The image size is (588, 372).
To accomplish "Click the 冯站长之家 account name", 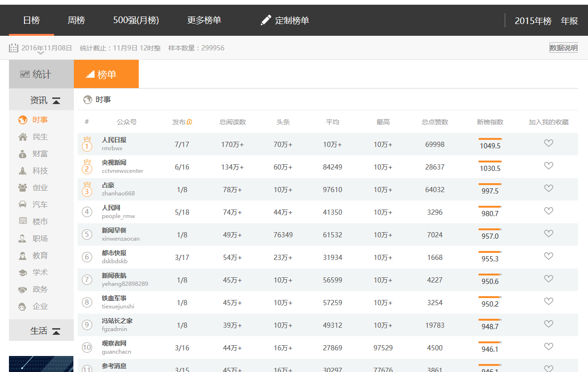I will (x=117, y=321).
